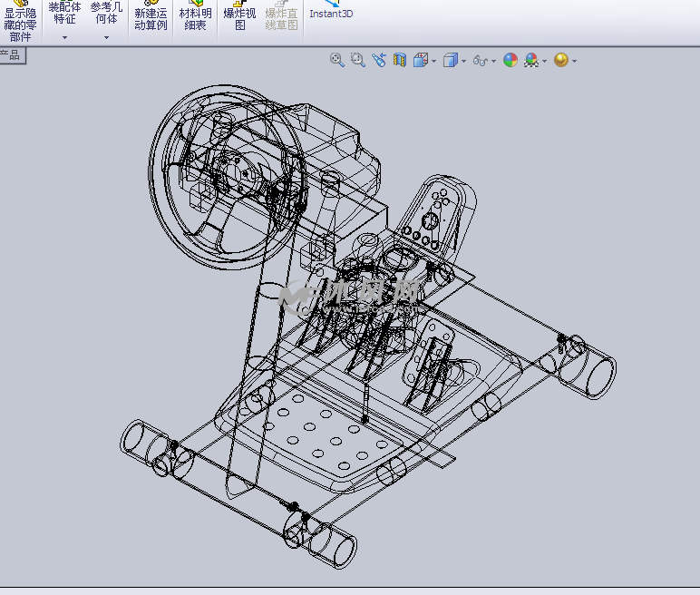Expand the 参考几何体 dropdown arrow

point(106,37)
